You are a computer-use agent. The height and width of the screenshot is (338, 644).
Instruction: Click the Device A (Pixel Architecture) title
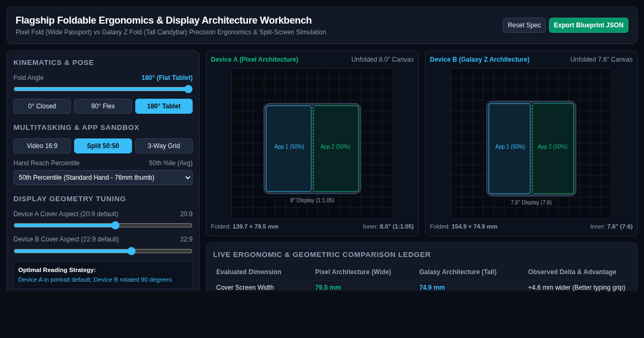pyautogui.click(x=254, y=60)
